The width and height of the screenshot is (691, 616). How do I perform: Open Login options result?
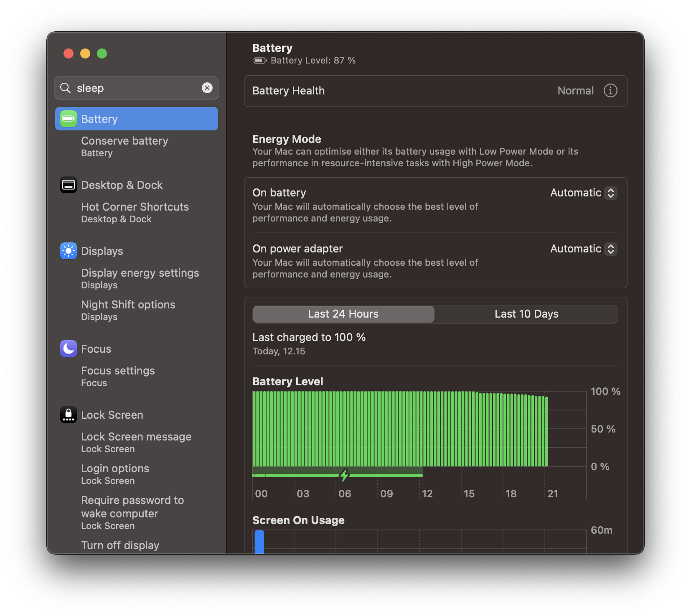click(115, 474)
